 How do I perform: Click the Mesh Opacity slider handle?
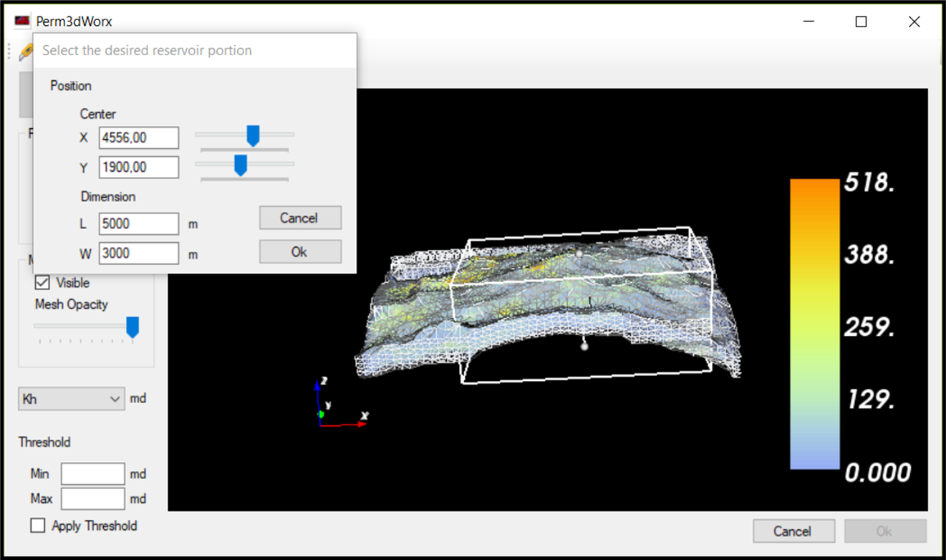(132, 327)
